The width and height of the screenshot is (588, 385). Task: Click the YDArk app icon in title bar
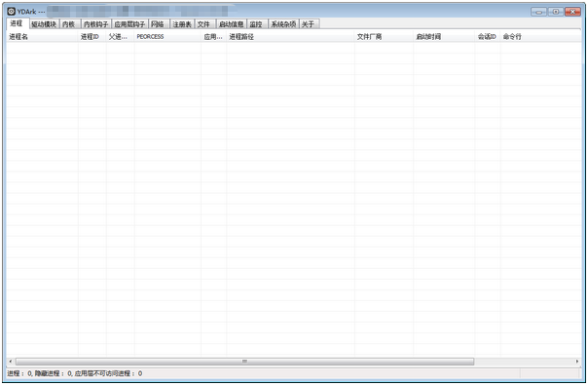click(12, 12)
